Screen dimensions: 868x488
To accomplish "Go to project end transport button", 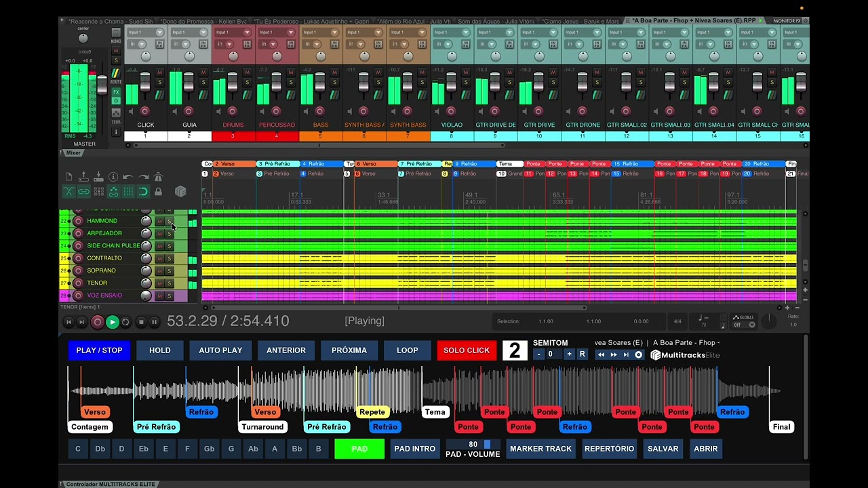I will (81, 323).
